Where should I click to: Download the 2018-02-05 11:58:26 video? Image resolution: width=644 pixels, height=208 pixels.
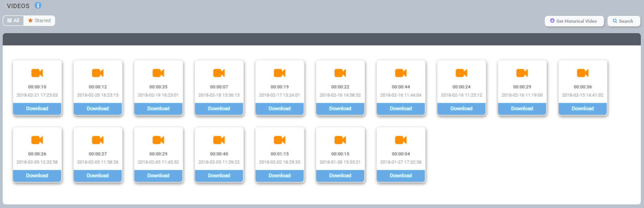tap(98, 176)
